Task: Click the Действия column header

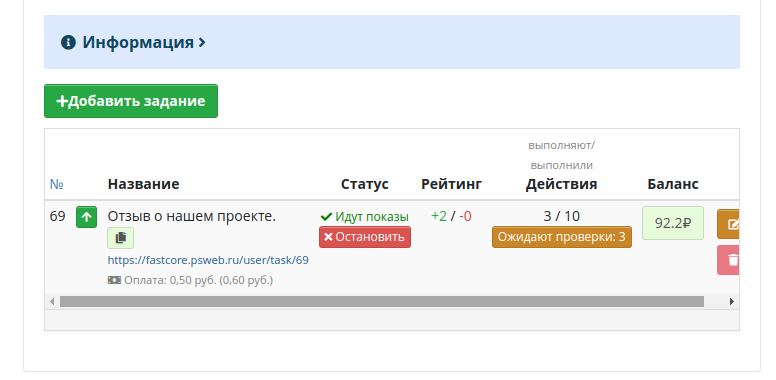Action: (x=562, y=184)
